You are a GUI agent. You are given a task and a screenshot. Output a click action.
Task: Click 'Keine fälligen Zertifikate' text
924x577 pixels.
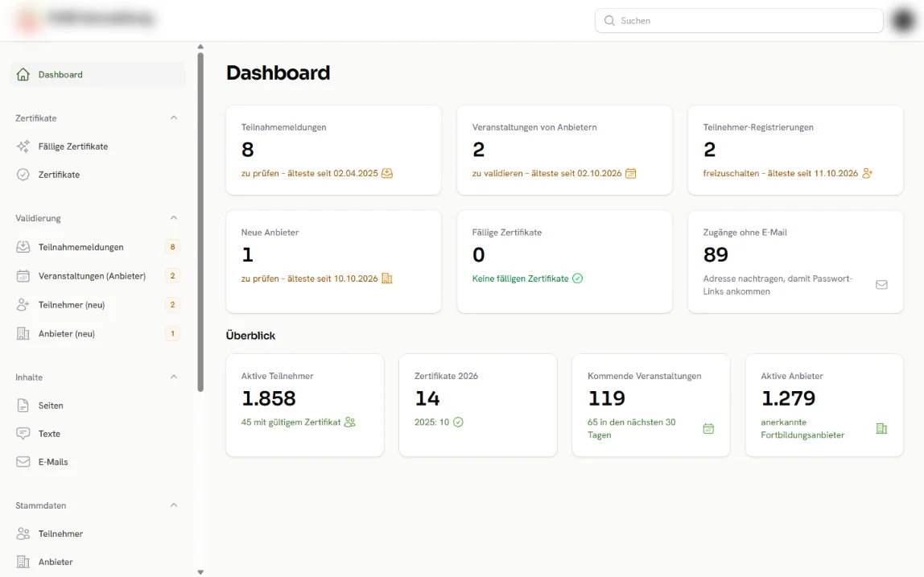[520, 278]
